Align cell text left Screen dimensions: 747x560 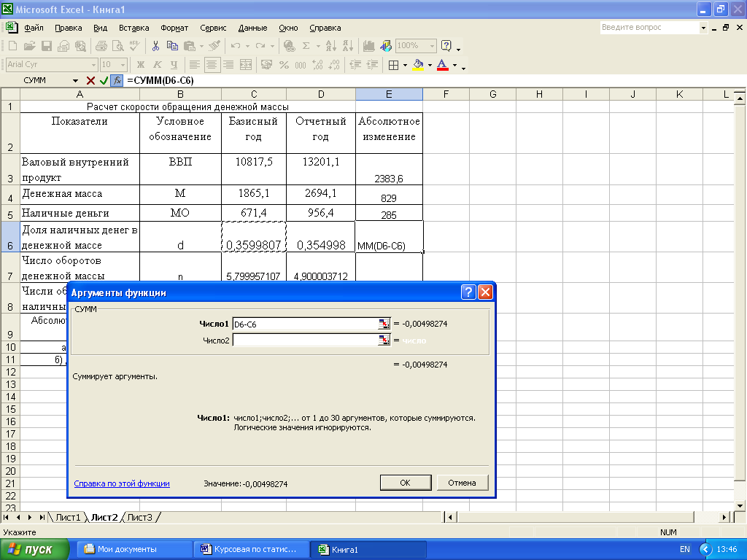pos(194,65)
